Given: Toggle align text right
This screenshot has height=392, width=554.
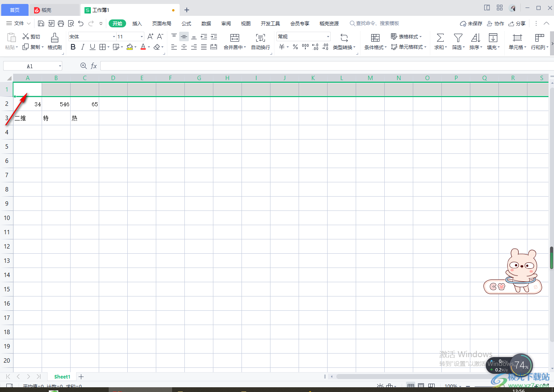Looking at the screenshot, I should pos(194,47).
